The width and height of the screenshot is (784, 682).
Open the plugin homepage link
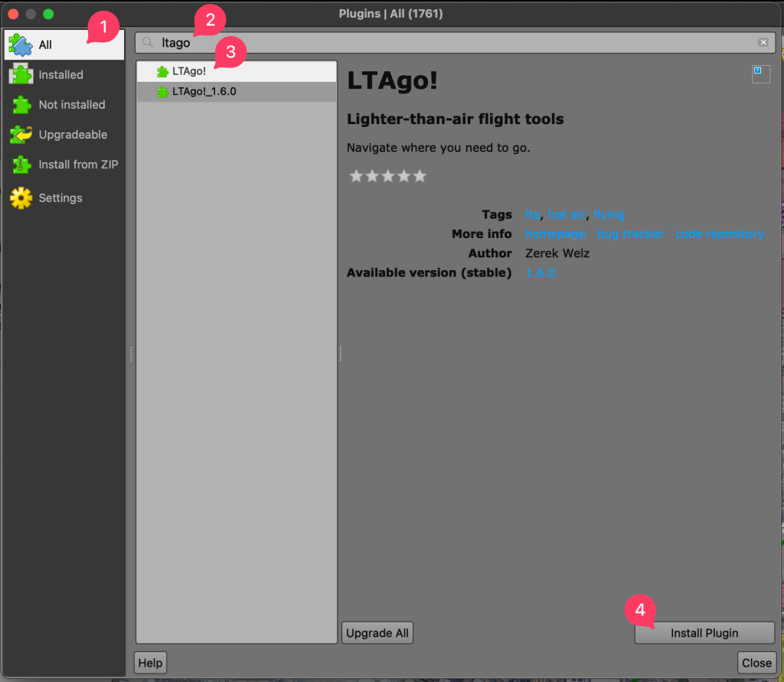[555, 234]
